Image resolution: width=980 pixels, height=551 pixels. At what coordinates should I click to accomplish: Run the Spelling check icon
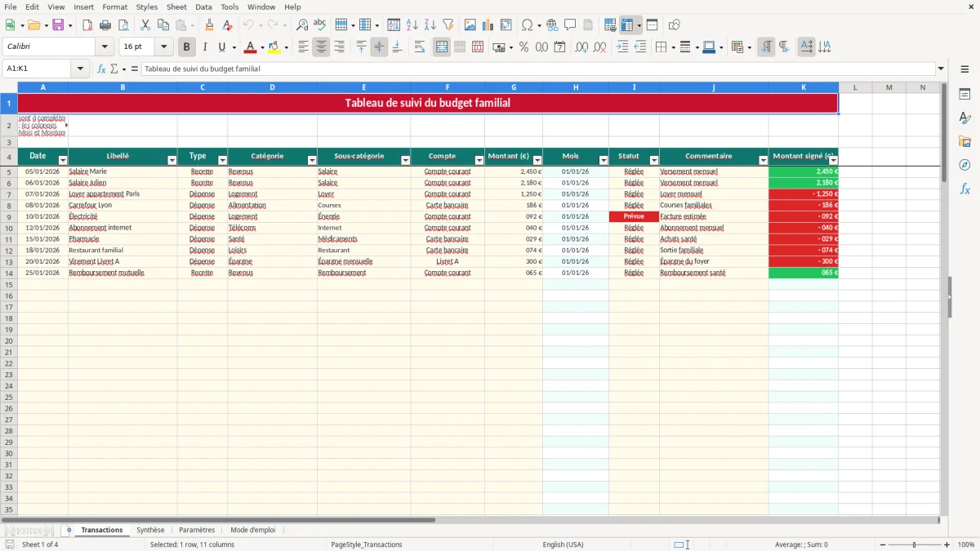pos(320,25)
